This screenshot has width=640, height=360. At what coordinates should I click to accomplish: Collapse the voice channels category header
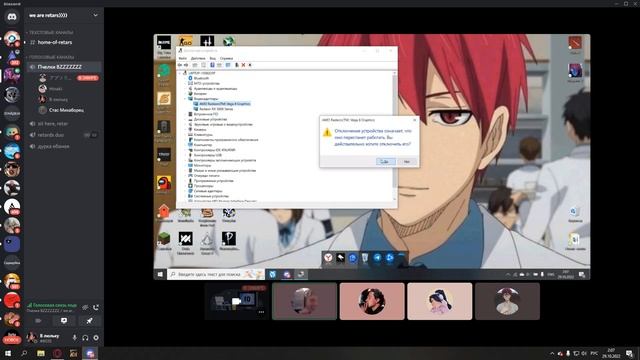coord(51,57)
